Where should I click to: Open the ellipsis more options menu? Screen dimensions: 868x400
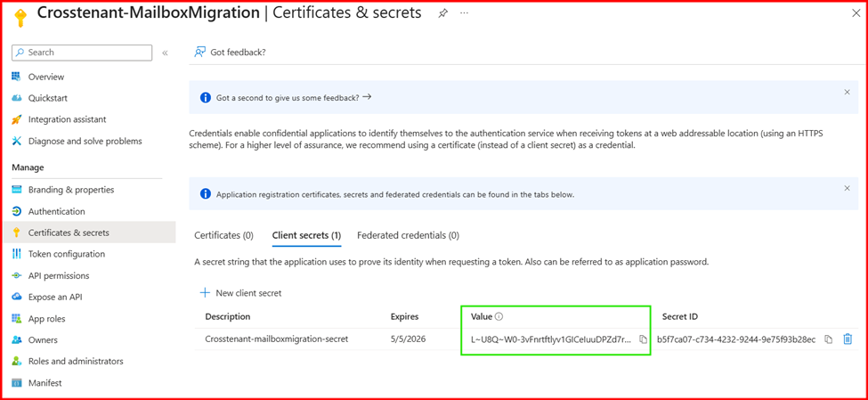click(464, 13)
